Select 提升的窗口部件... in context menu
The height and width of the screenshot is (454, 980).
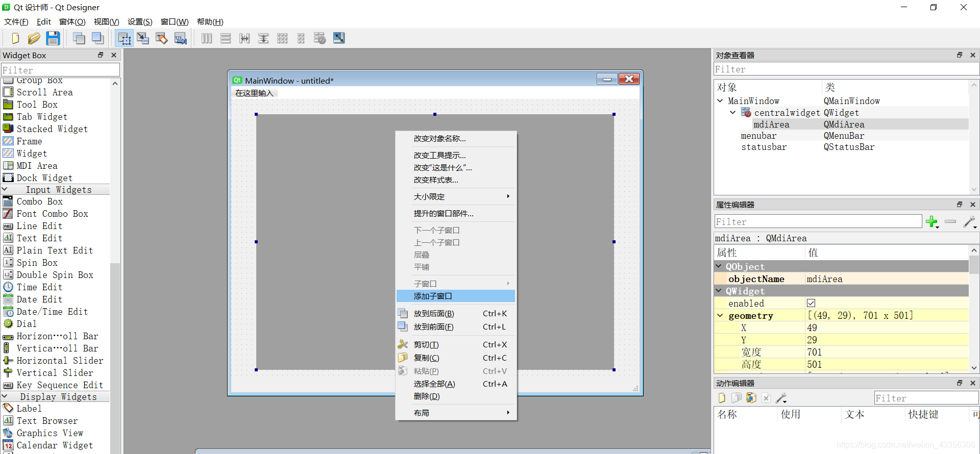coord(456,213)
